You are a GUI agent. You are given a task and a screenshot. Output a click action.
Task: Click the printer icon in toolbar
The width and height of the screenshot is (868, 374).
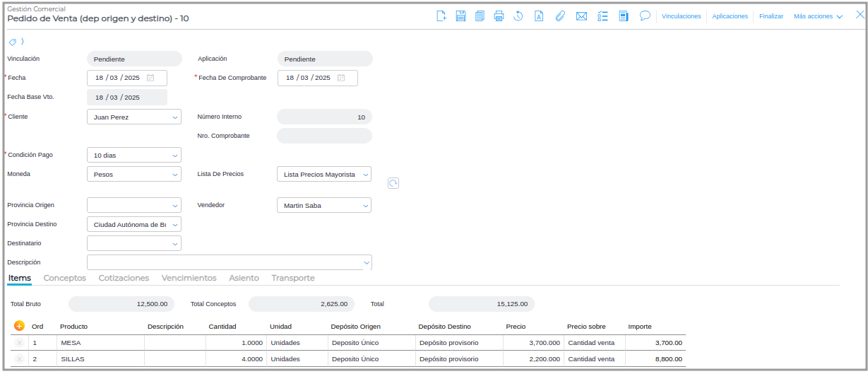499,16
